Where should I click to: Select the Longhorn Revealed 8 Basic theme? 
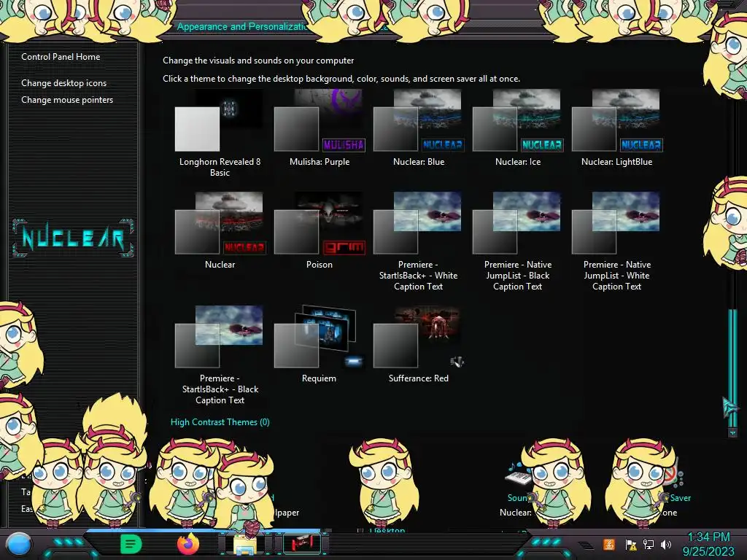[220, 133]
